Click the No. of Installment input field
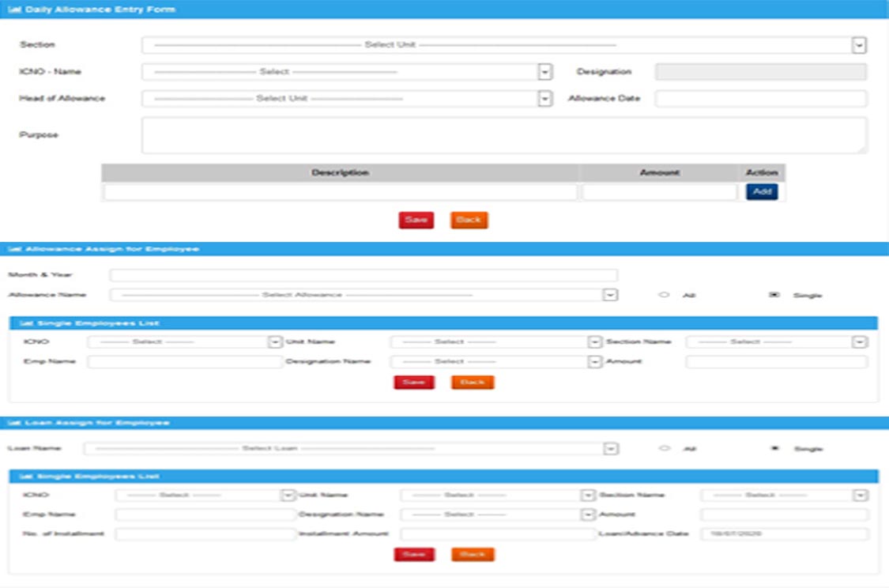889x588 pixels. (205, 534)
